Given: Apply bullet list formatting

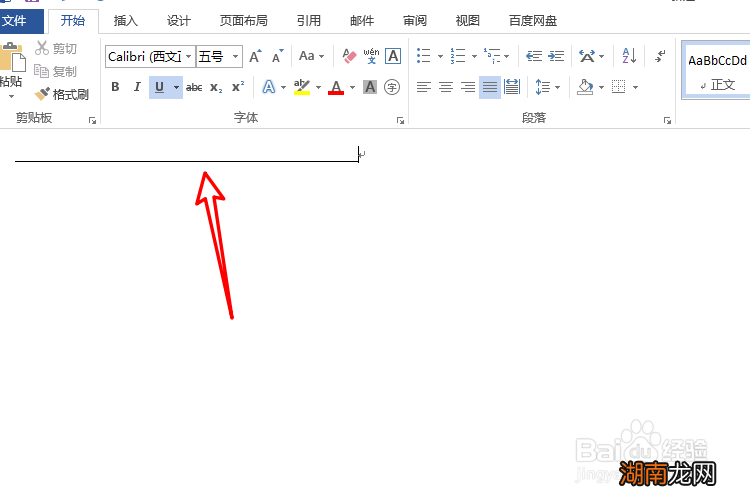Looking at the screenshot, I should (x=424, y=56).
